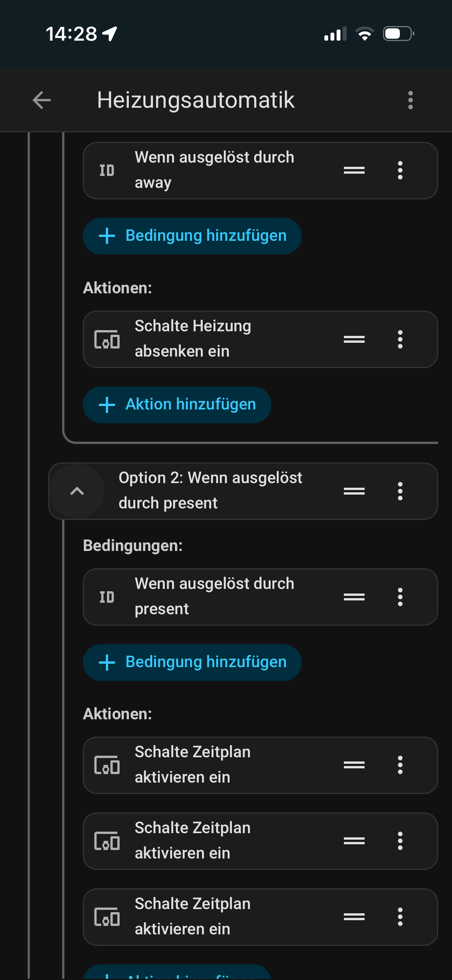
Task: Tap the device icon of 'Heizung absenken' action
Action: (x=107, y=339)
